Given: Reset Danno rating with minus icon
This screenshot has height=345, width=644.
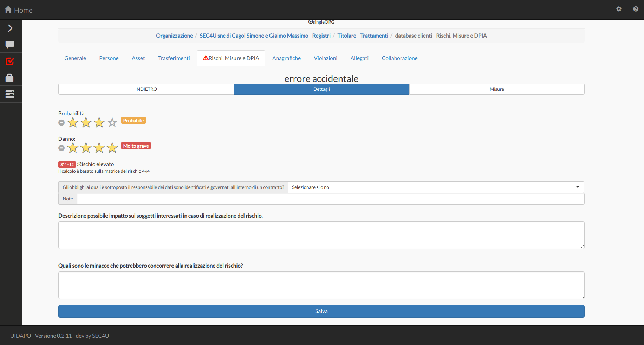Looking at the screenshot, I should coord(61,148).
